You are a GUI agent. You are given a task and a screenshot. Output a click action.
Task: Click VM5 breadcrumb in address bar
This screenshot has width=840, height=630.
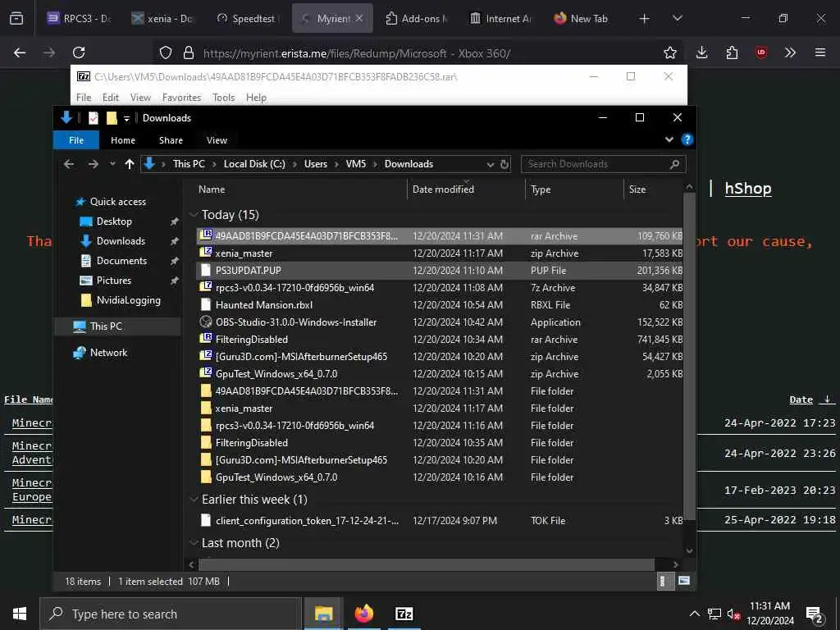[356, 164]
